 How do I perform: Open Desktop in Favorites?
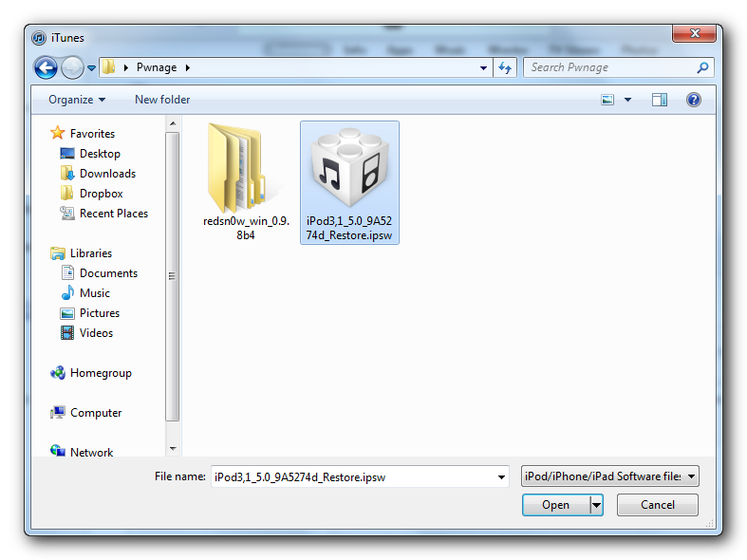click(x=100, y=154)
